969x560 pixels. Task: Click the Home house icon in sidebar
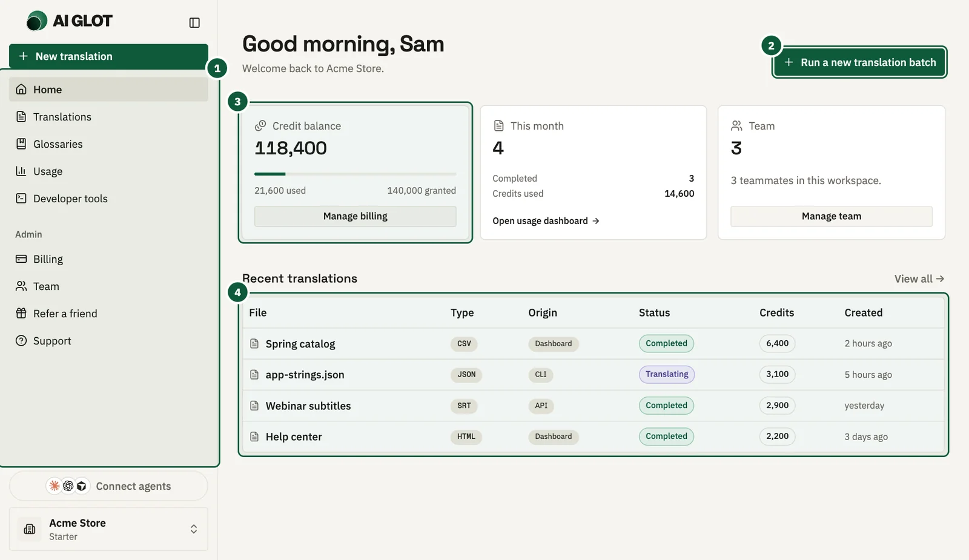(x=21, y=90)
